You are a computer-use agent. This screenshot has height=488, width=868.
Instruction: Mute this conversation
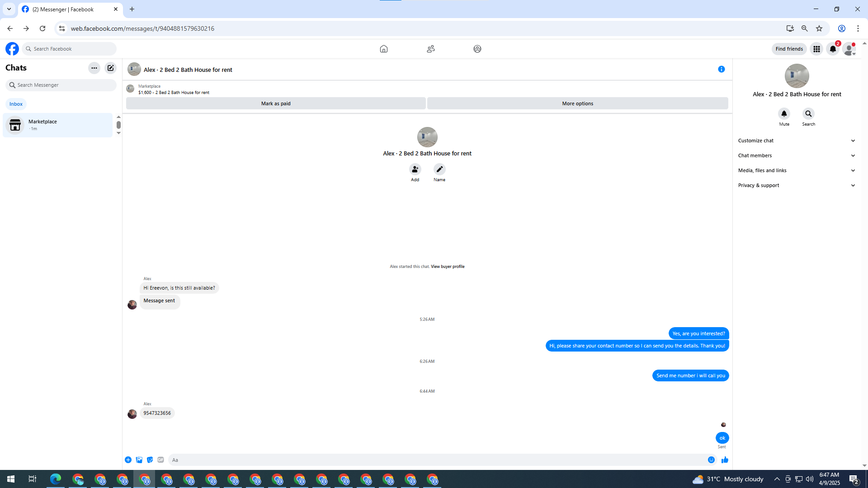tap(784, 114)
